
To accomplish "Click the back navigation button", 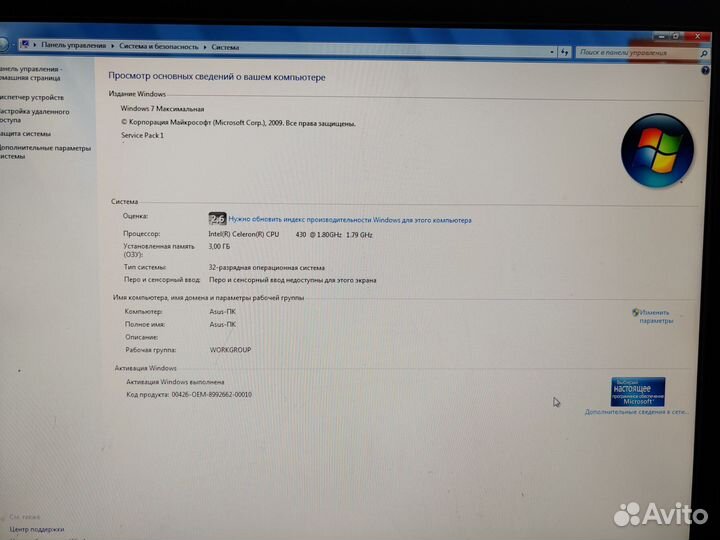I will click(x=3, y=44).
